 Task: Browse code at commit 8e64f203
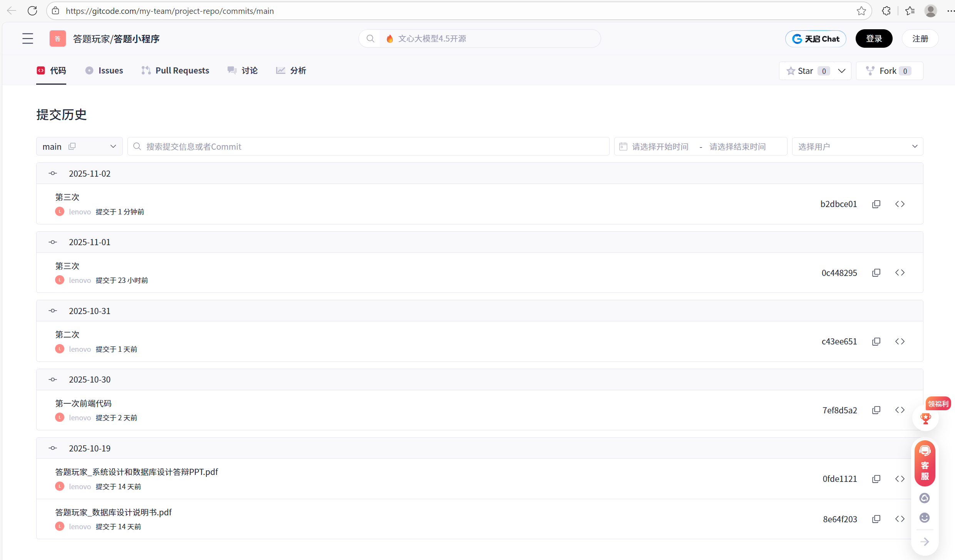(x=900, y=519)
